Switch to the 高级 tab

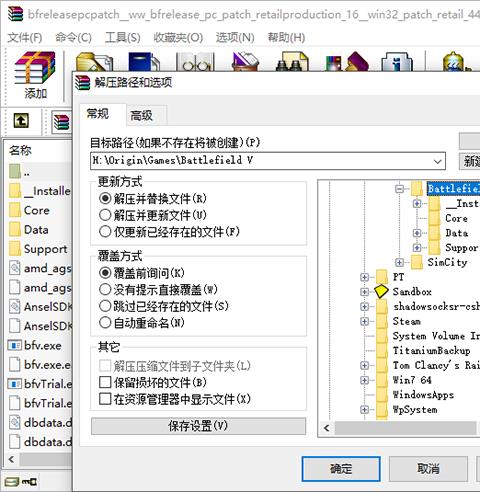pos(146,115)
